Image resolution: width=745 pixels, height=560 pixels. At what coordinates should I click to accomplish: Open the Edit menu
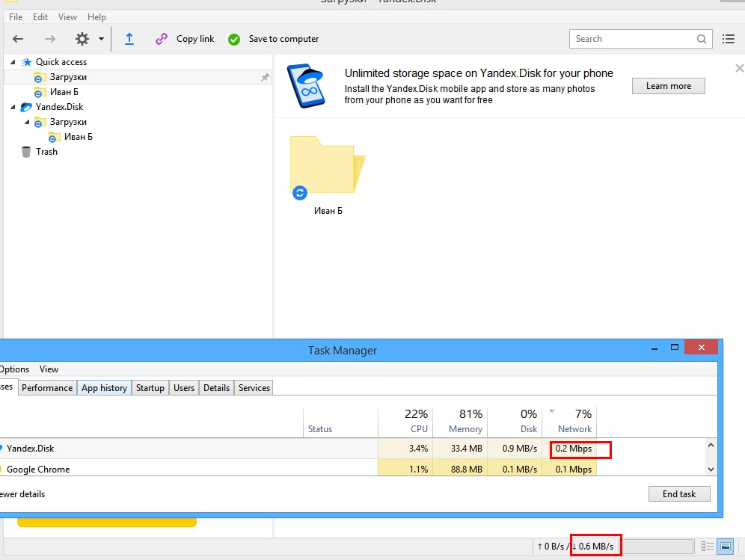pyautogui.click(x=40, y=17)
